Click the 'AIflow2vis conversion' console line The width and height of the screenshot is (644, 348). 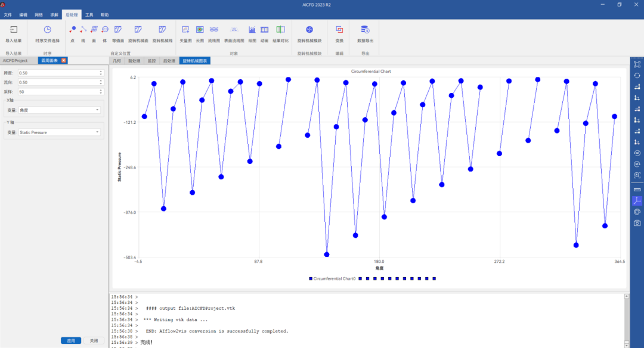coord(217,331)
